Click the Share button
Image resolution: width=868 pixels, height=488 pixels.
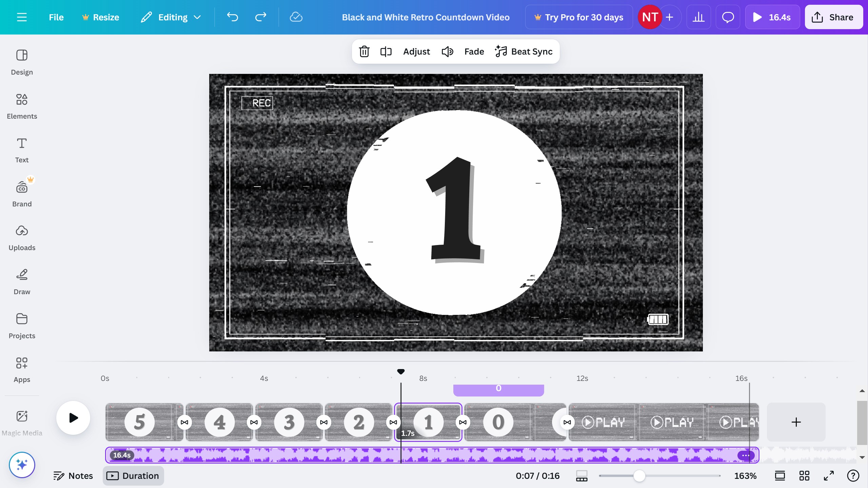(833, 17)
